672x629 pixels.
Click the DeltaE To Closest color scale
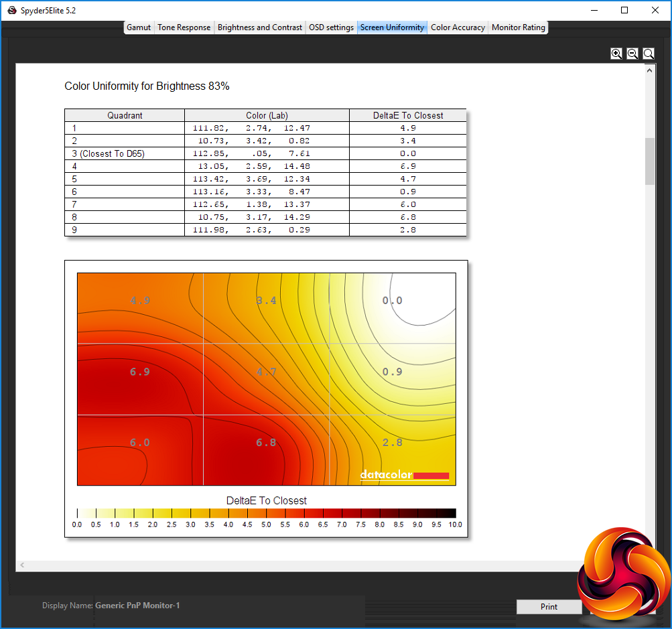click(x=267, y=513)
